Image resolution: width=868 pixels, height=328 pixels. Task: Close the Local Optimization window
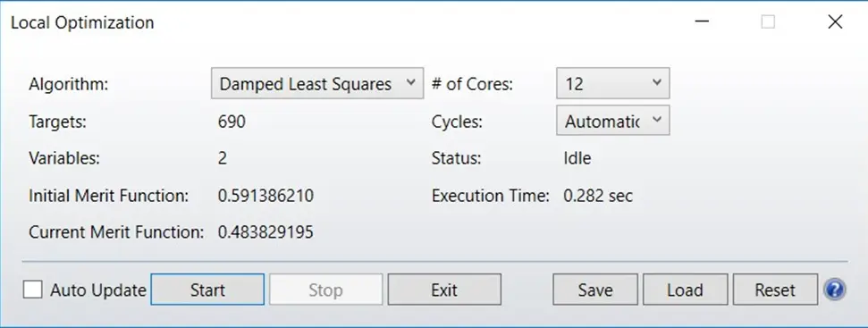835,22
